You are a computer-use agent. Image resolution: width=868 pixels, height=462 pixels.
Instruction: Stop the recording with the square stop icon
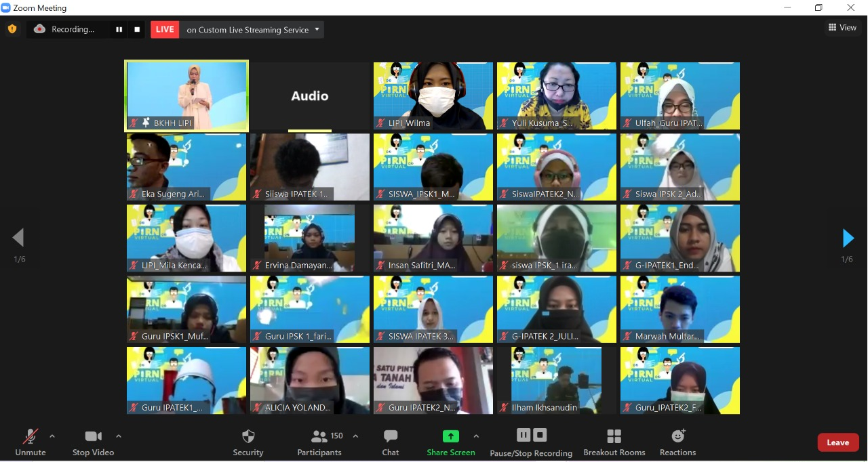coord(137,29)
